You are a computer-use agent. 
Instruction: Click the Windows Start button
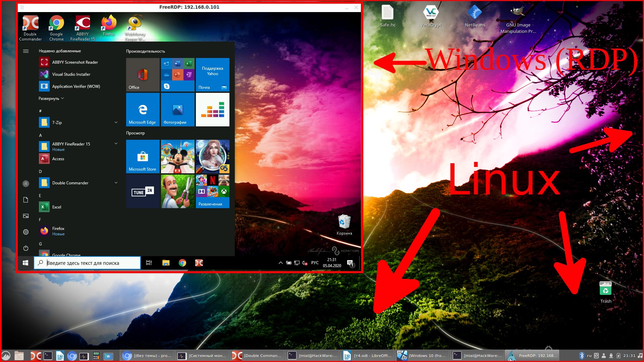coord(25,263)
